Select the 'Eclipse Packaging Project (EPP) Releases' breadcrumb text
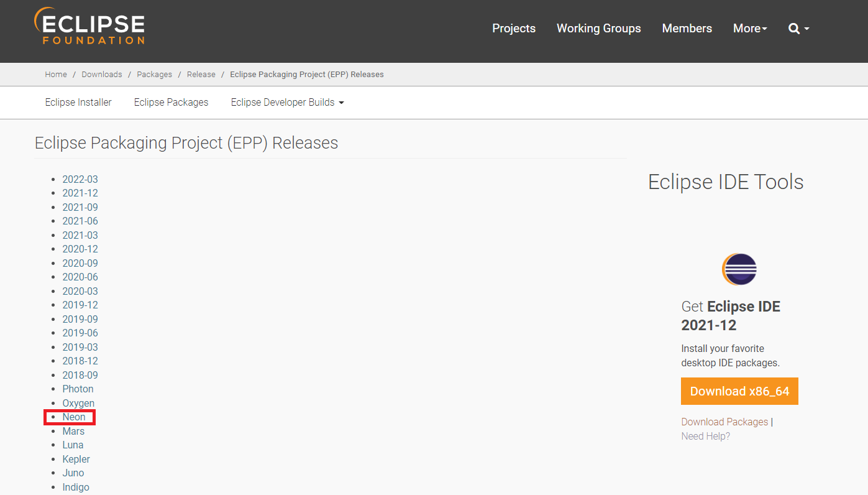The image size is (868, 495). coord(307,75)
